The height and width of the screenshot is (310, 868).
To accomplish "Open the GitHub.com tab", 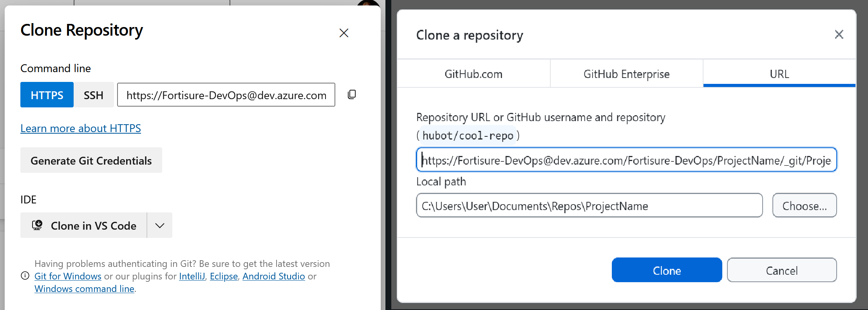I will pos(473,74).
